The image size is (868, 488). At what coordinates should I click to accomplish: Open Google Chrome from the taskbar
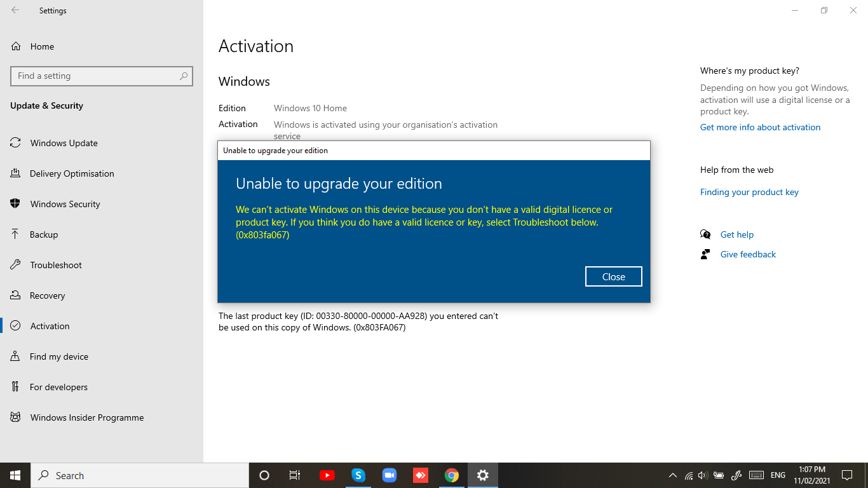coord(452,475)
